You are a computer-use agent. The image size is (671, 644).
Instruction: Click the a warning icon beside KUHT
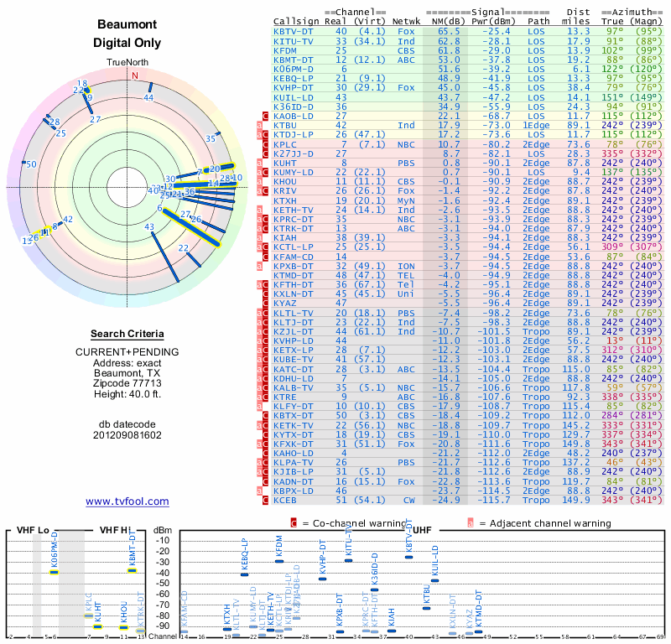point(259,163)
